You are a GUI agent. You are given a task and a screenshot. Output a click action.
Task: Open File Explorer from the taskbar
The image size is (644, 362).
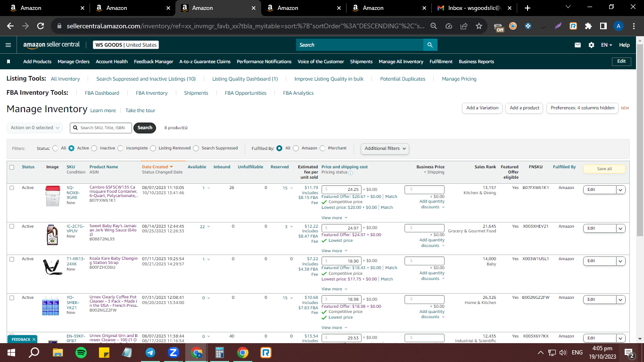coord(58,352)
